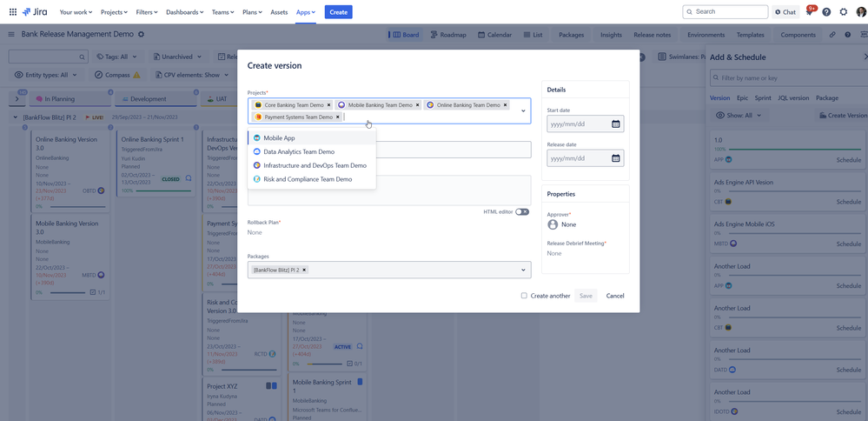Image resolution: width=868 pixels, height=421 pixels.
Task: Switch to Epic tab in Add & Schedule
Action: point(742,98)
